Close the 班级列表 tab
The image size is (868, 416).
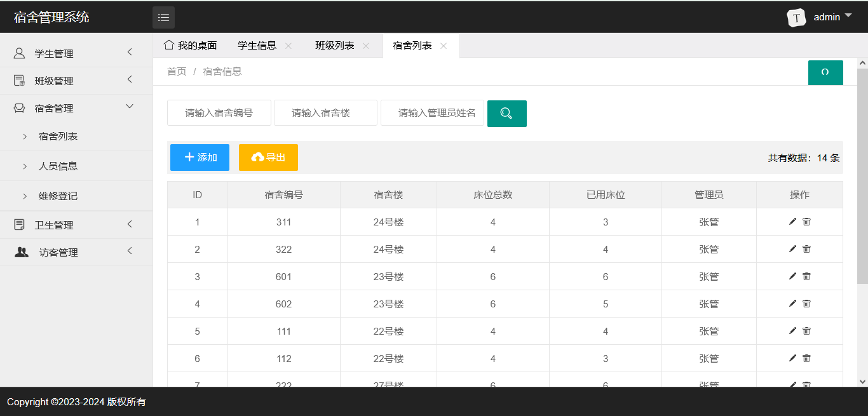[x=366, y=46]
